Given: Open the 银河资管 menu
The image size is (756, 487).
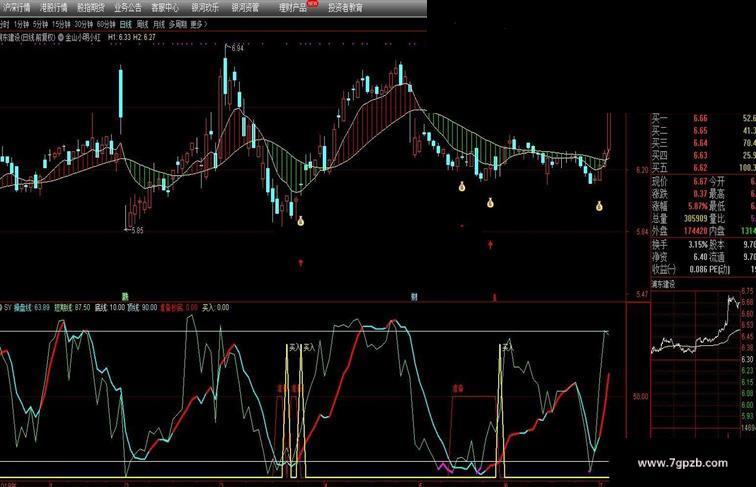Looking at the screenshot, I should (x=245, y=7).
